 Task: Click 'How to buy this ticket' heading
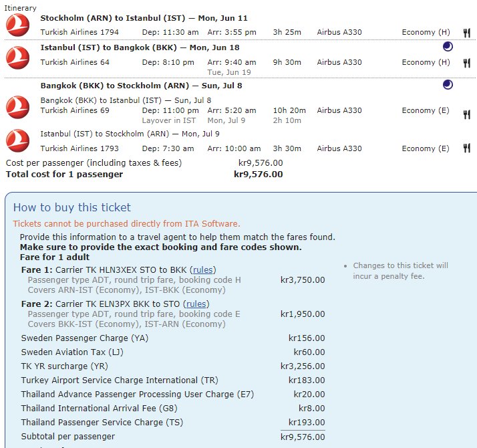click(x=72, y=207)
